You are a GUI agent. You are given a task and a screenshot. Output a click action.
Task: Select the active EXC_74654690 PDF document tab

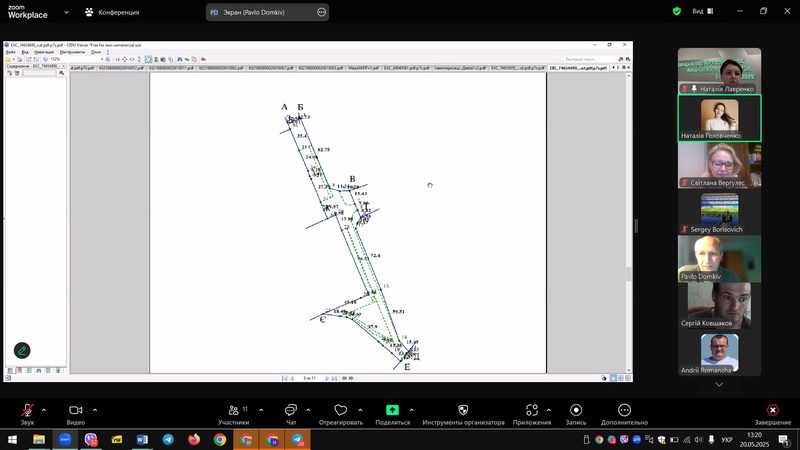[578, 68]
